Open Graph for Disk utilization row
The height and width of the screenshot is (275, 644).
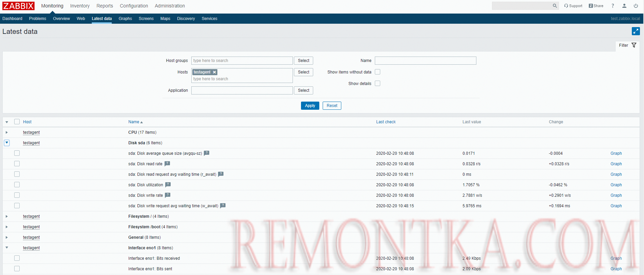[x=616, y=185]
